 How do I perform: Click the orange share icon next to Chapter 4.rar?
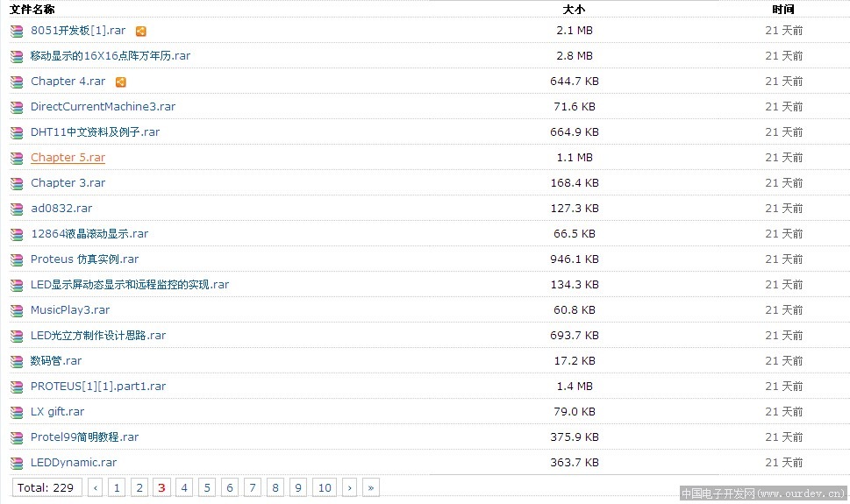(121, 82)
